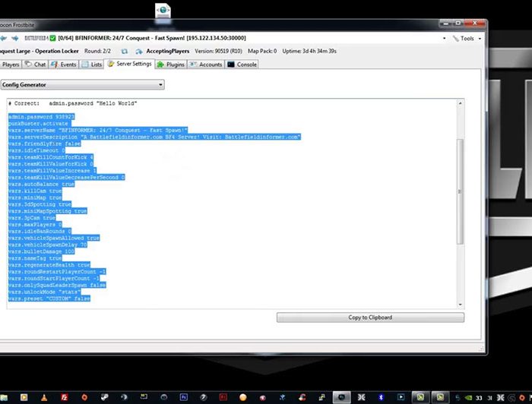Click the config text scrollbar up arrow
This screenshot has height=404, width=532.
click(460, 103)
